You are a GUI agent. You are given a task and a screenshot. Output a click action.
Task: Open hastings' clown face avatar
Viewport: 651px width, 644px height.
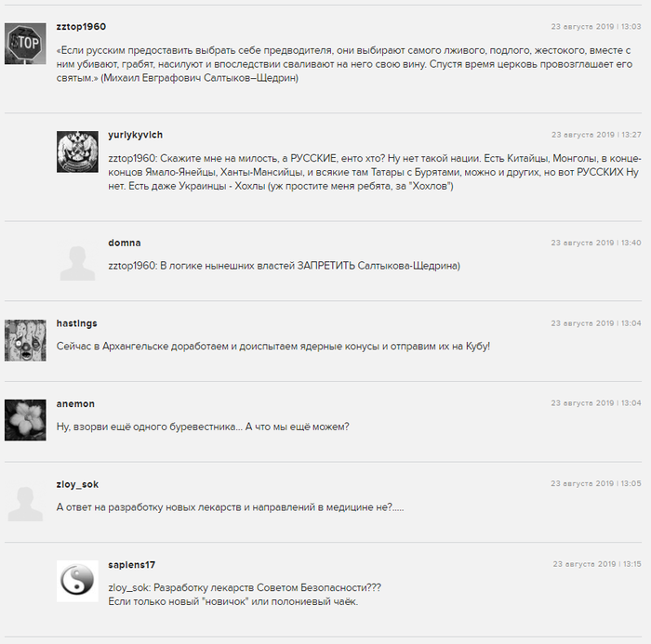25,340
